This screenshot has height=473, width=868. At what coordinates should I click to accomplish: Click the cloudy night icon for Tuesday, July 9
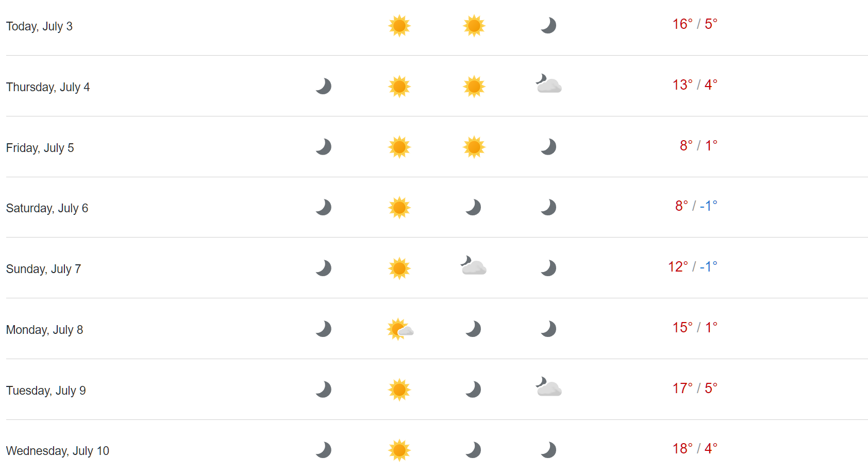(x=548, y=387)
